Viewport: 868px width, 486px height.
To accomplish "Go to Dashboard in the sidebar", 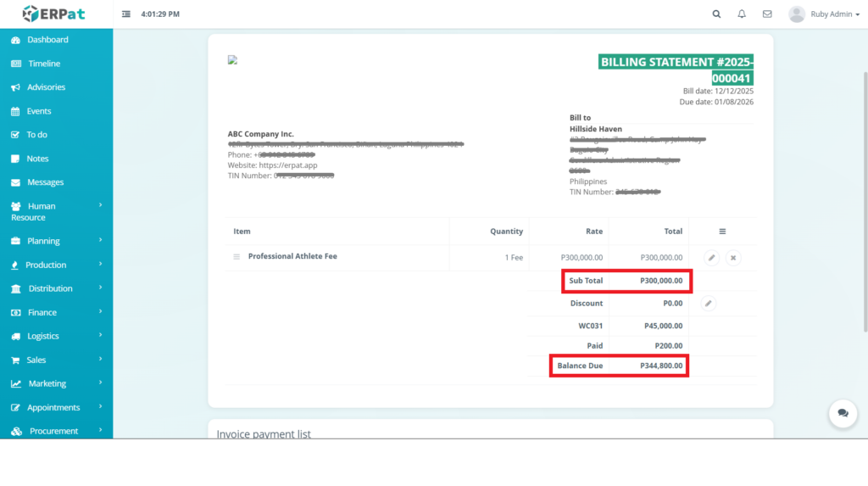I will pos(47,40).
